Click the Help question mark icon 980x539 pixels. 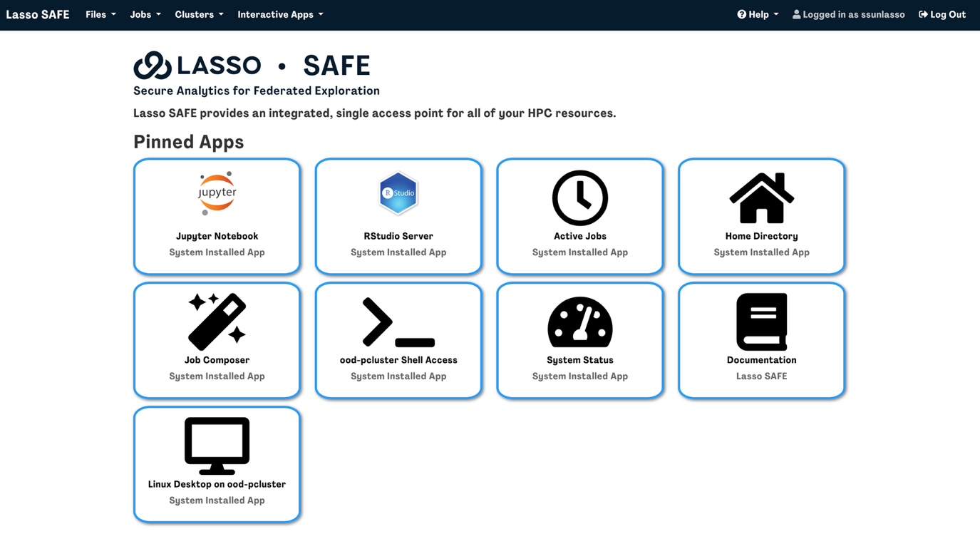click(x=741, y=14)
